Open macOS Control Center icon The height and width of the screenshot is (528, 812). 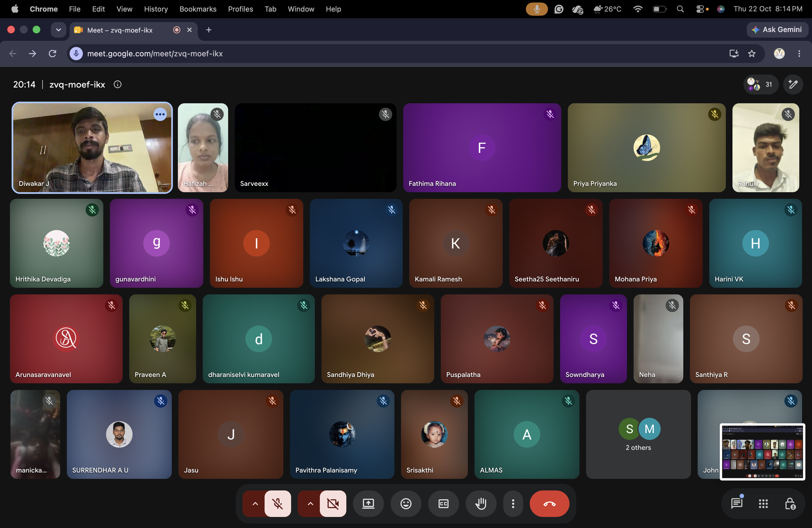700,9
